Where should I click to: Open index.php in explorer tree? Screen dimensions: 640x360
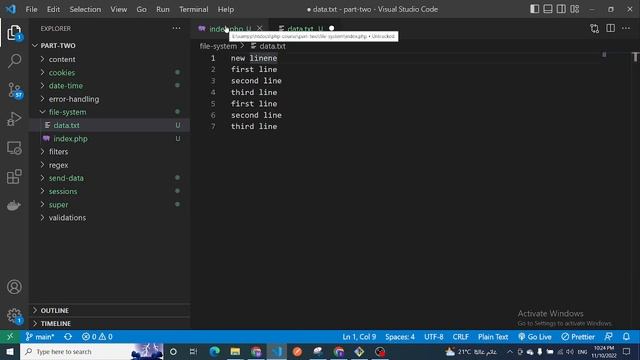[x=109, y=139]
